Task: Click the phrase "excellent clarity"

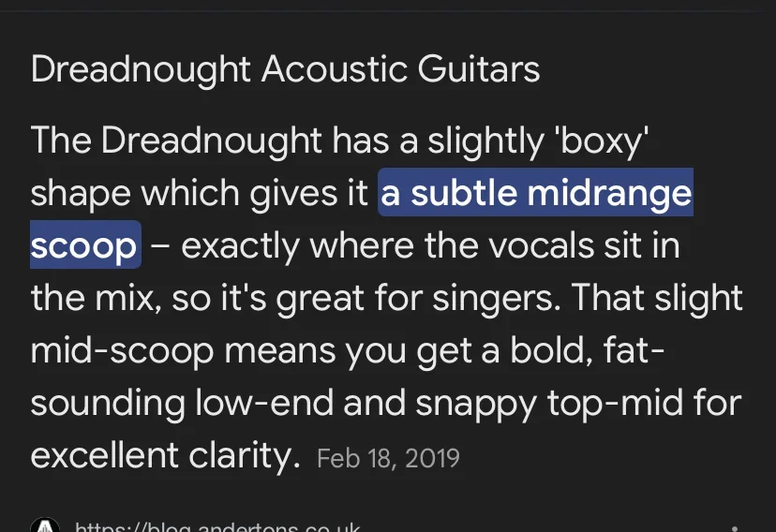Action: [x=164, y=455]
